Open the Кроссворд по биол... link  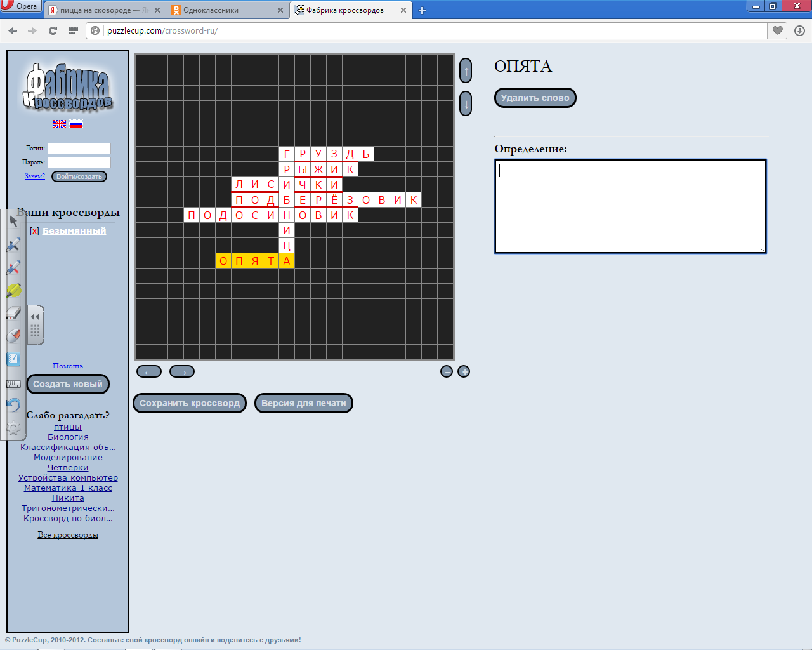pyautogui.click(x=68, y=519)
